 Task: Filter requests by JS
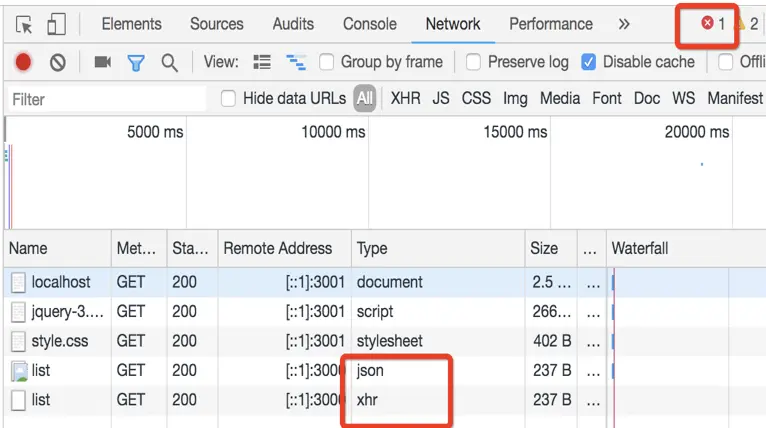pos(441,98)
